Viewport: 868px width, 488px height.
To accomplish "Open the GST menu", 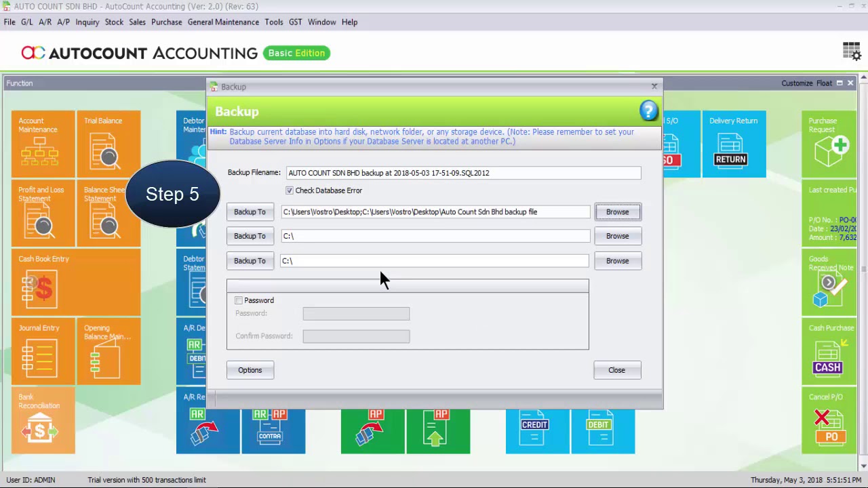I will click(296, 22).
